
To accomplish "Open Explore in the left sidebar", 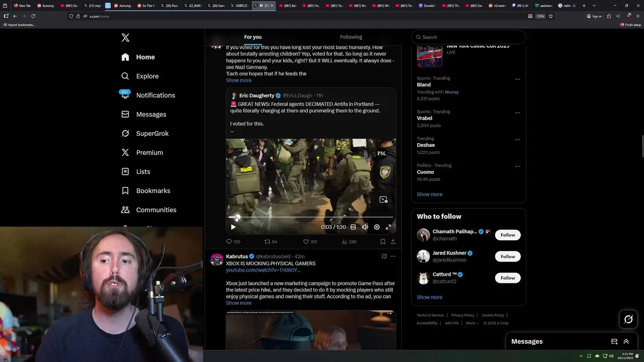I will click(x=140, y=76).
